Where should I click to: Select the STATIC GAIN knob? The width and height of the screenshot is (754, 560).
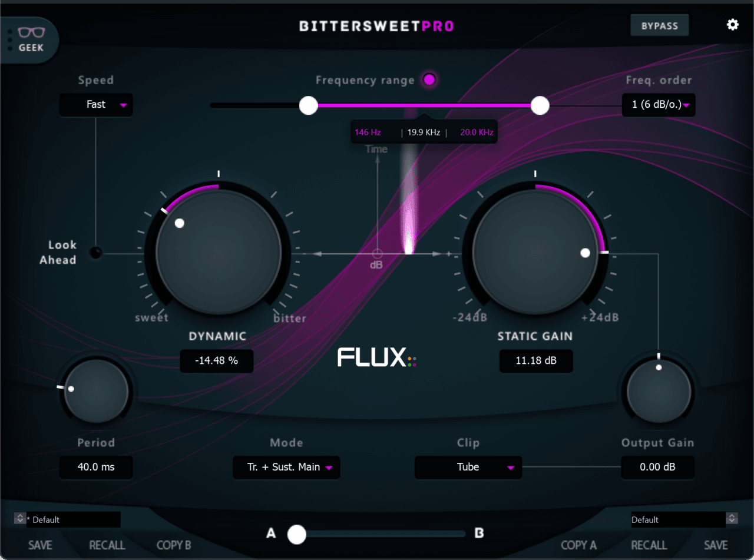(535, 253)
